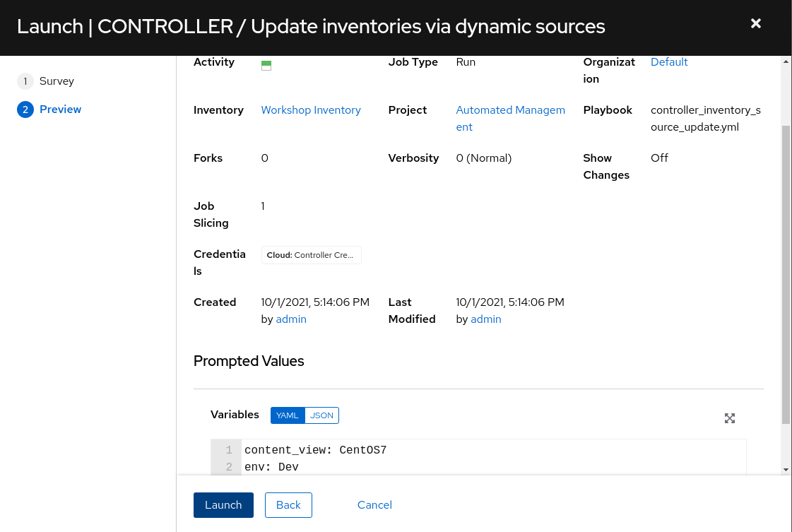Open the Workshop Inventory link
This screenshot has height=532, width=792.
click(x=311, y=110)
